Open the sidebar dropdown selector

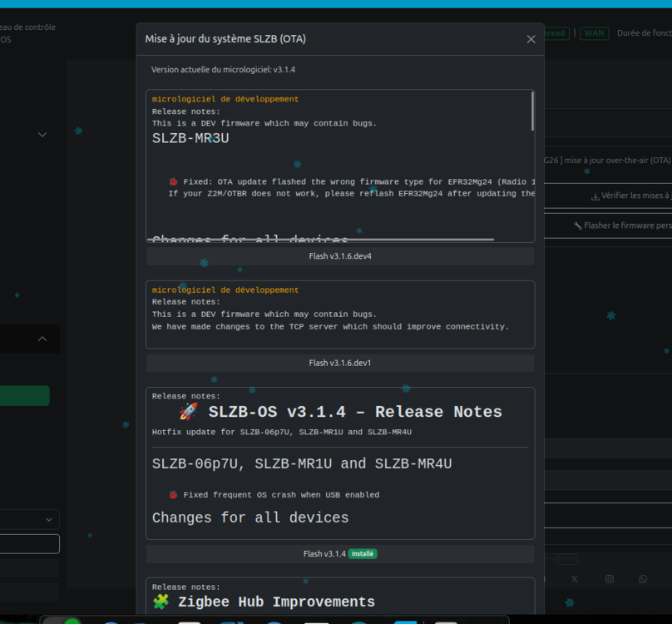click(29, 519)
